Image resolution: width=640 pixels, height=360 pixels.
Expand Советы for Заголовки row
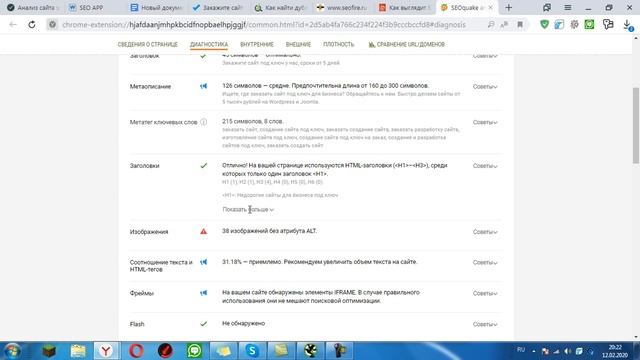(x=485, y=166)
